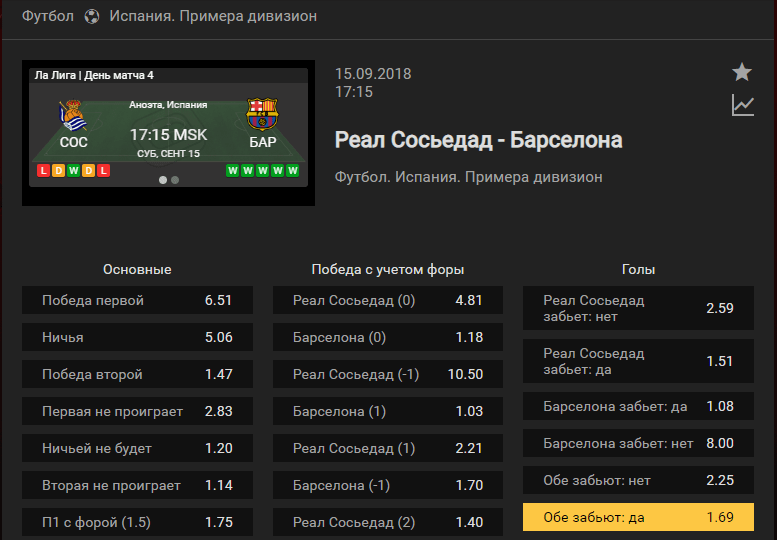The width and height of the screenshot is (777, 540).
Task: Pick Реал Сосьедад (0) at 4.81
Action: [388, 300]
